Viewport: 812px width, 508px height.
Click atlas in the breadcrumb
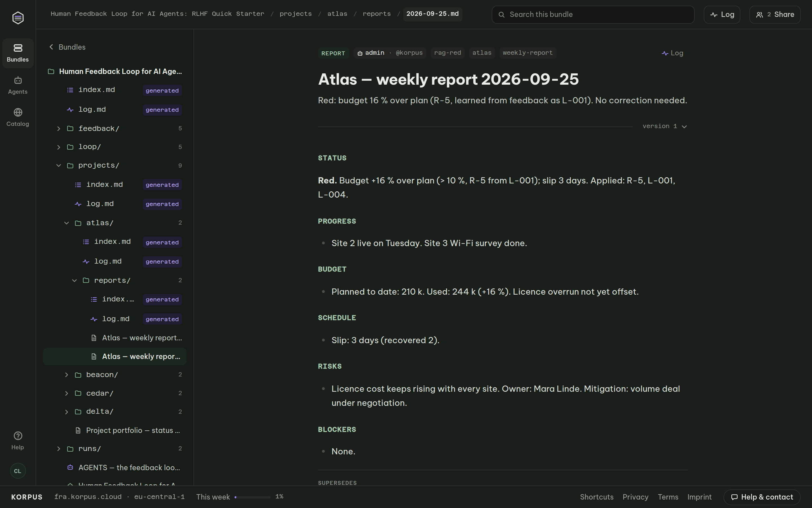click(337, 14)
